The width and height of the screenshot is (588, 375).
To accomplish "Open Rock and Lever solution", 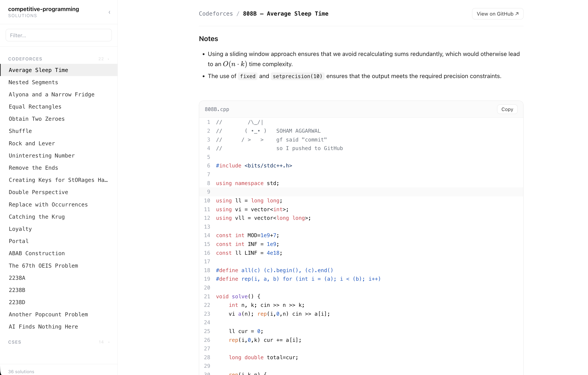I will click(x=59, y=144).
